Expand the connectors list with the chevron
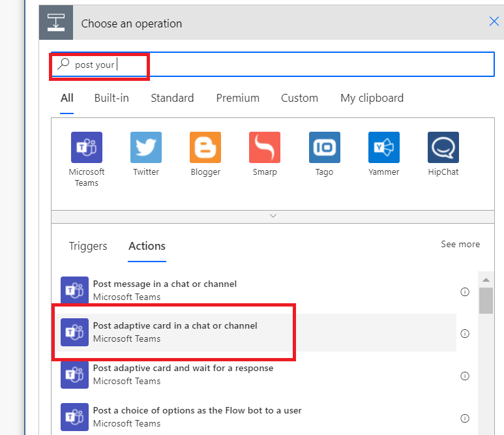The height and width of the screenshot is (435, 504). 273,216
